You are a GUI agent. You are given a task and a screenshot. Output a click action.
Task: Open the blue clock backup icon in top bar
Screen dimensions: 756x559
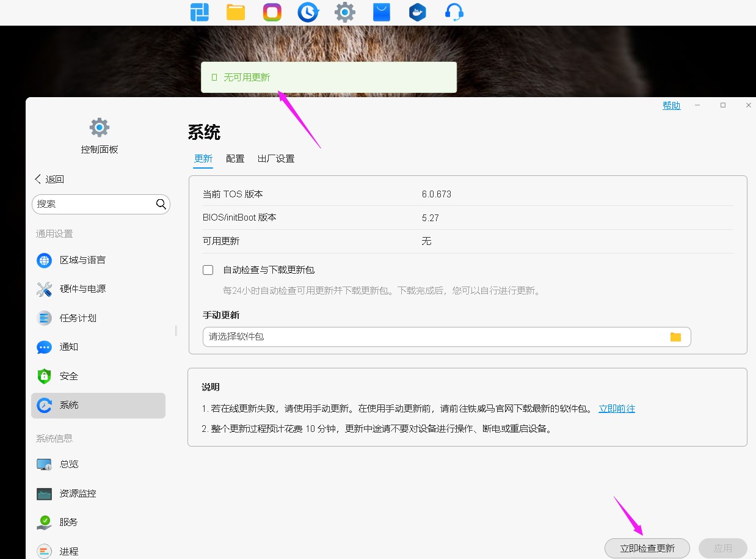tap(308, 12)
